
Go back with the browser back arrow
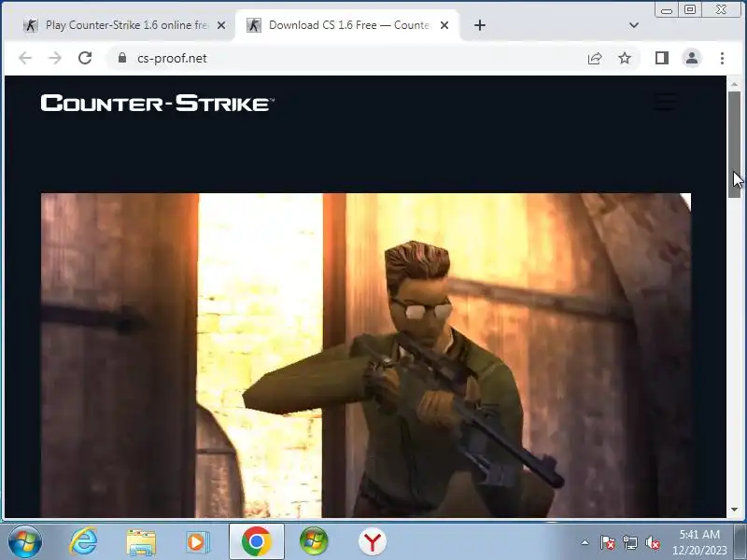(x=25, y=58)
